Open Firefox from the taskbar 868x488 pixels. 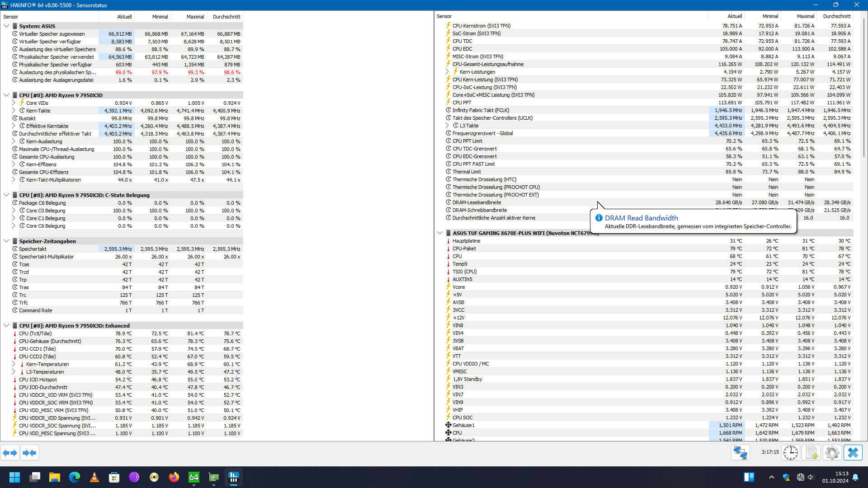pyautogui.click(x=174, y=477)
